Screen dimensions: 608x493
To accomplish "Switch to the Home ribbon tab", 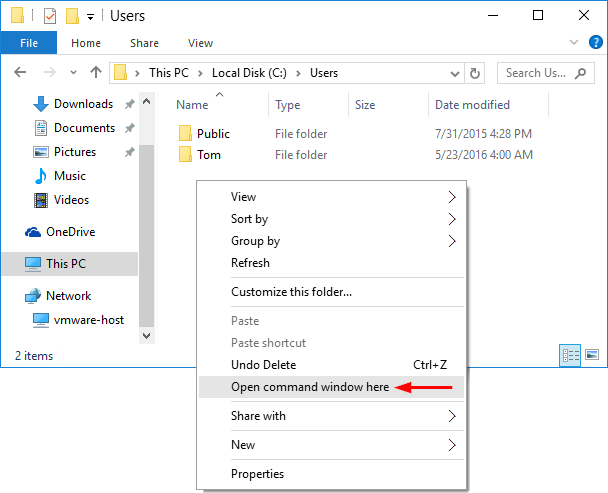I will [86, 43].
